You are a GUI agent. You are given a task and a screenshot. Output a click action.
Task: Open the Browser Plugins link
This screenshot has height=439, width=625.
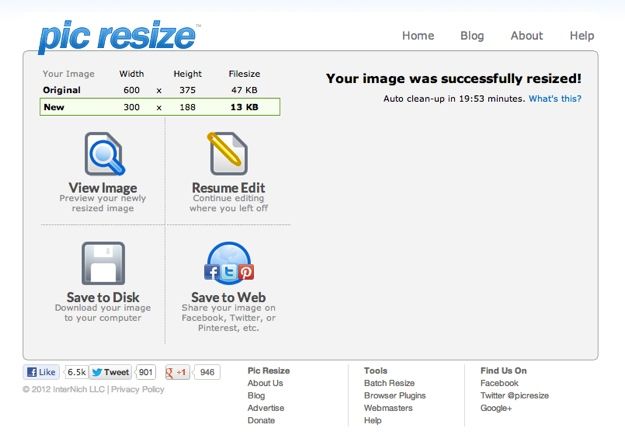tap(395, 396)
